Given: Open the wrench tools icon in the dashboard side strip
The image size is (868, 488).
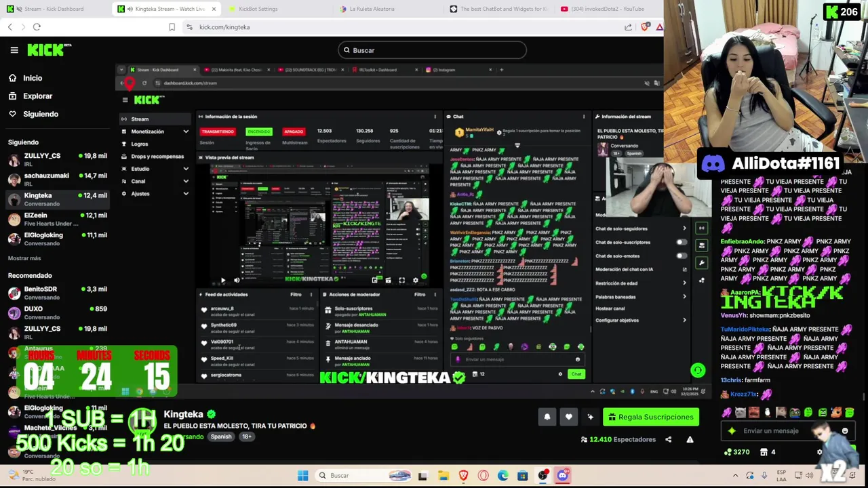Looking at the screenshot, I should click(702, 262).
